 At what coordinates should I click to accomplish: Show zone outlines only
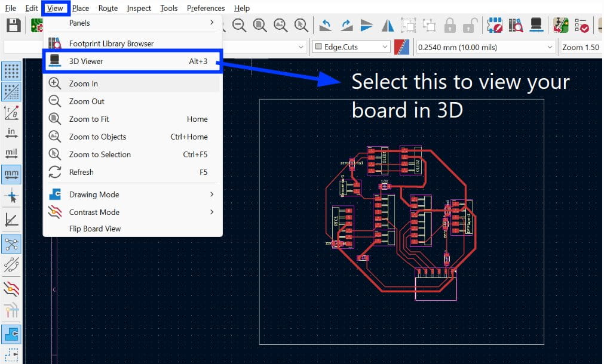[x=11, y=355]
